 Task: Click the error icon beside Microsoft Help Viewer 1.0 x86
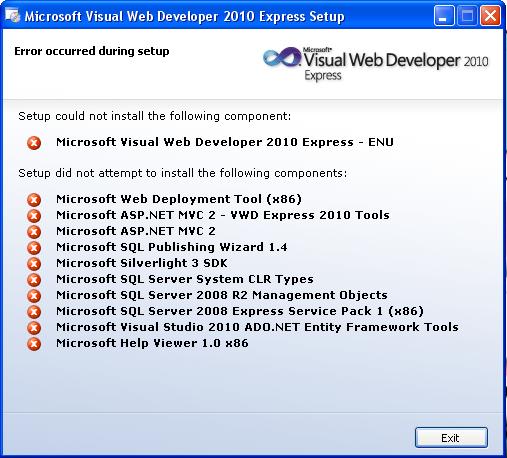pos(34,344)
